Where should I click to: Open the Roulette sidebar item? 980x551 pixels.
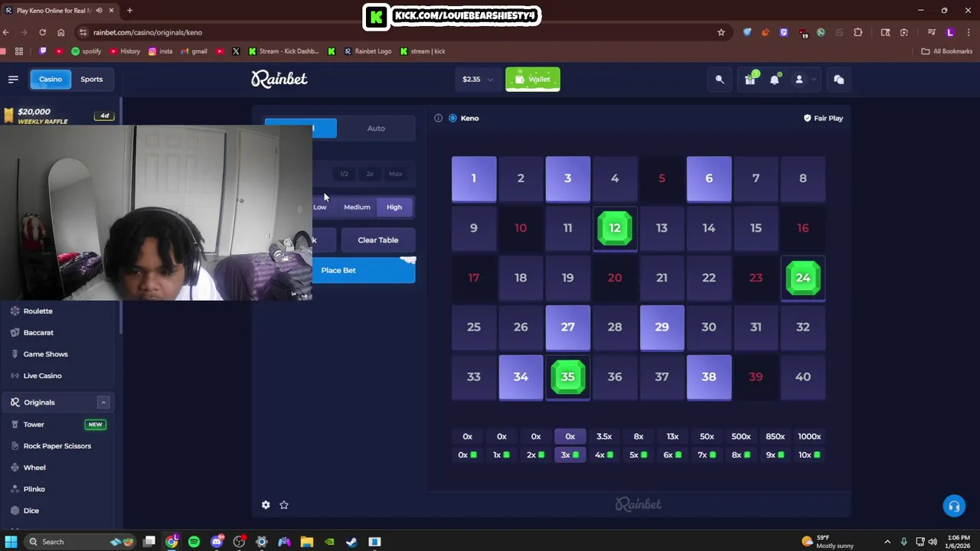38,311
